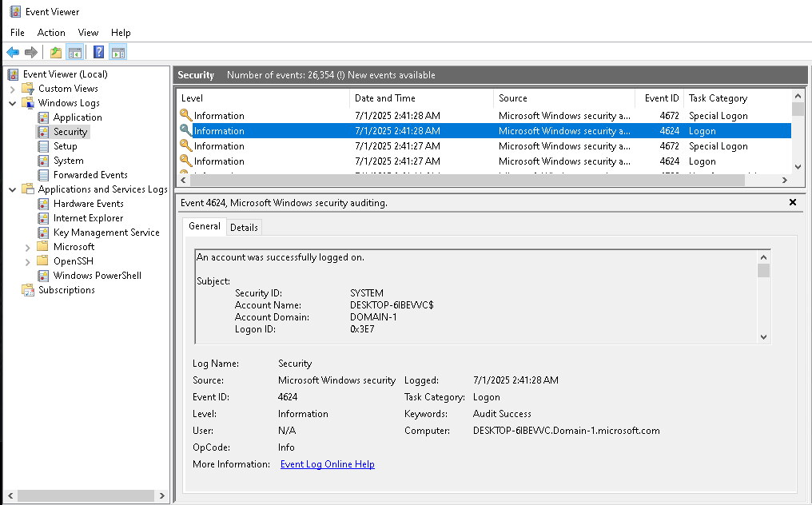812x505 pixels.
Task: Open the Hardware Events log
Action: [x=89, y=204]
